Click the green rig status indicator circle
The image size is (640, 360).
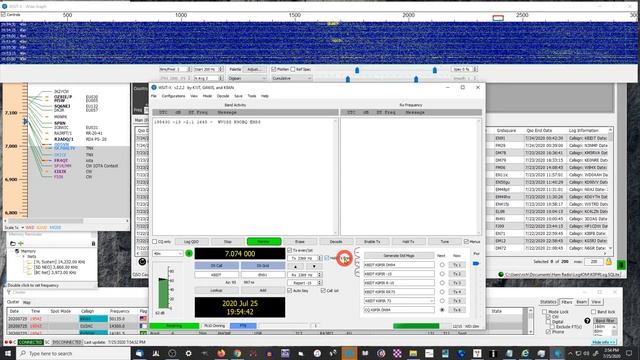[189, 253]
